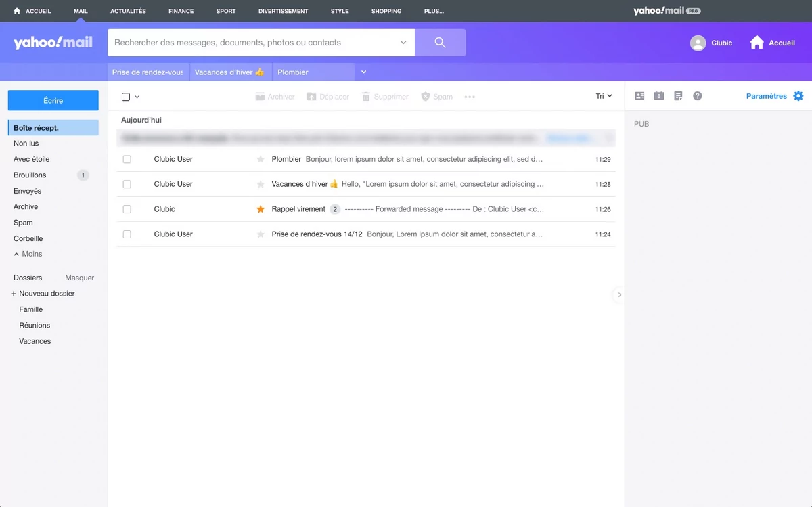Click the conversation count badge 2
Screen dimensions: 812x507
[x=334, y=209]
